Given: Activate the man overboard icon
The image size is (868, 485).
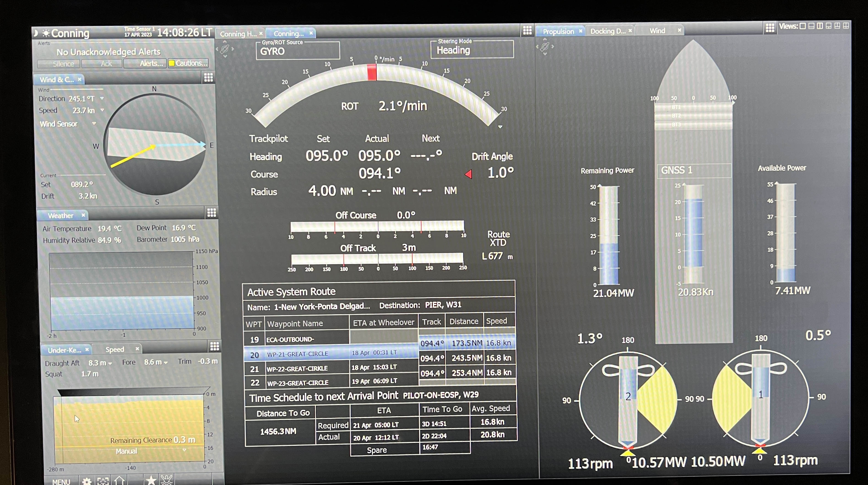Looking at the screenshot, I should [167, 480].
